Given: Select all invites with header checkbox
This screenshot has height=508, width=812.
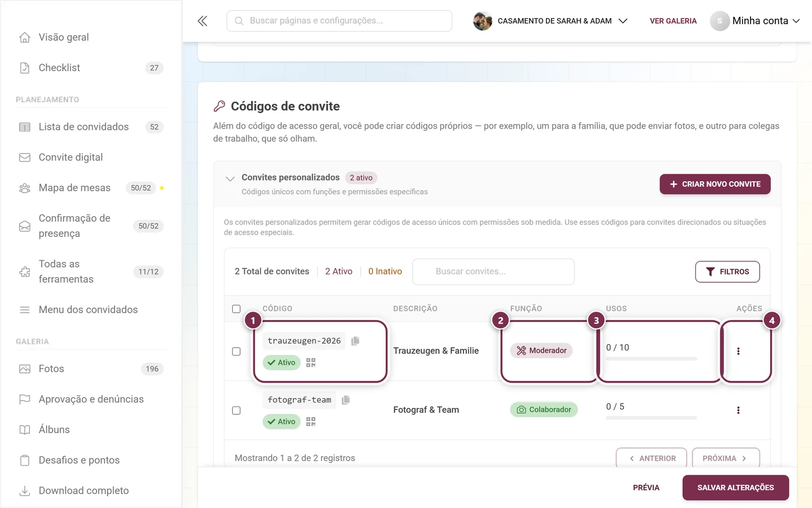Looking at the screenshot, I should [236, 309].
